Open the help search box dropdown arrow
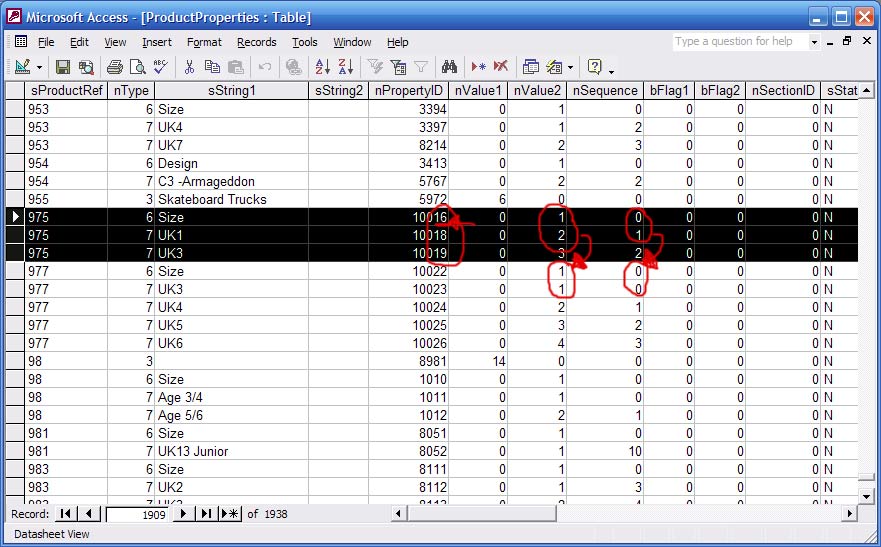The height and width of the screenshot is (547, 881). (x=814, y=42)
